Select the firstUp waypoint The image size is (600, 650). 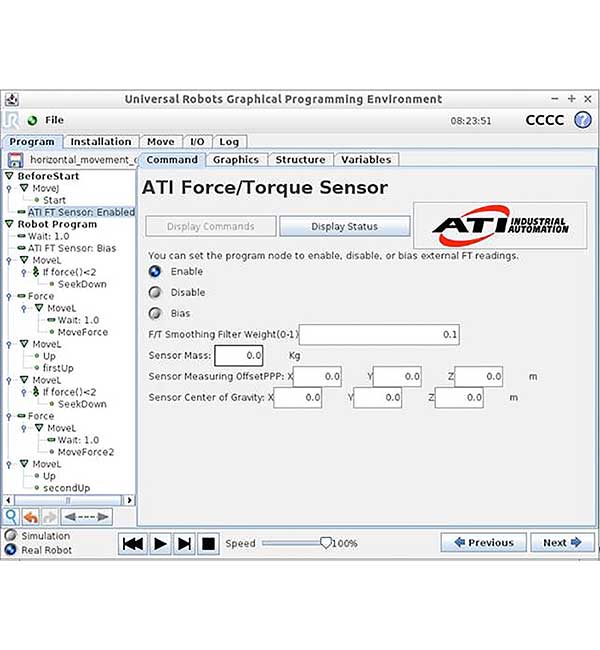point(58,368)
